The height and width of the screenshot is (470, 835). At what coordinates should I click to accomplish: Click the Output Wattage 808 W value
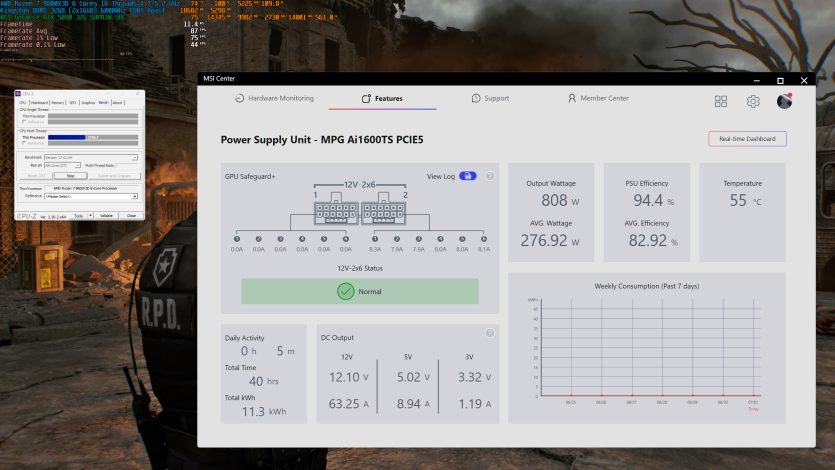[560, 201]
